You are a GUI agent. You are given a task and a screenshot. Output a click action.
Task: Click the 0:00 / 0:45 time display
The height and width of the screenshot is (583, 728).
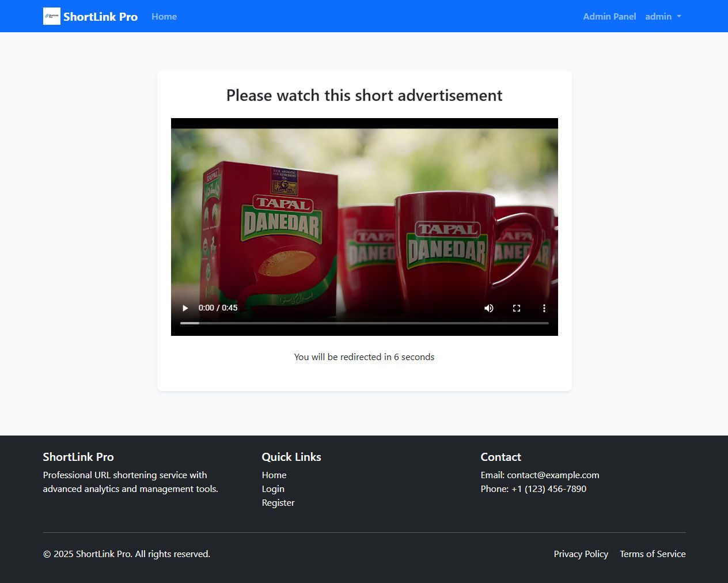pyautogui.click(x=218, y=308)
